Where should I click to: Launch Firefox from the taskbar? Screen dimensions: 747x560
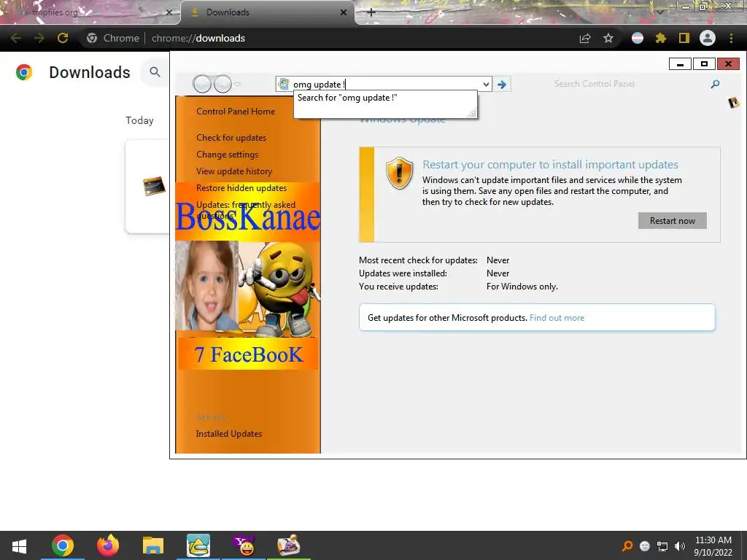coord(108,545)
